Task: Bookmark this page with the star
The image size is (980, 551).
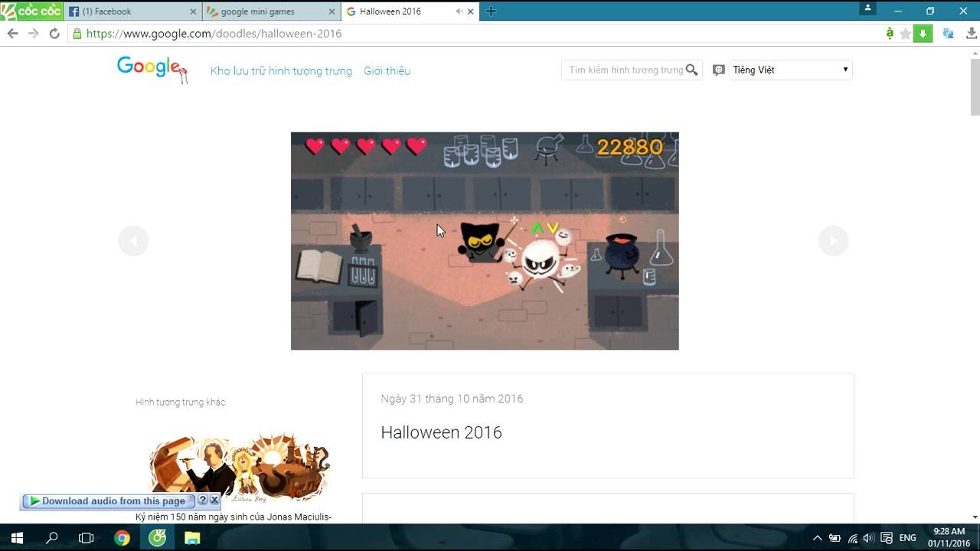Action: coord(906,34)
